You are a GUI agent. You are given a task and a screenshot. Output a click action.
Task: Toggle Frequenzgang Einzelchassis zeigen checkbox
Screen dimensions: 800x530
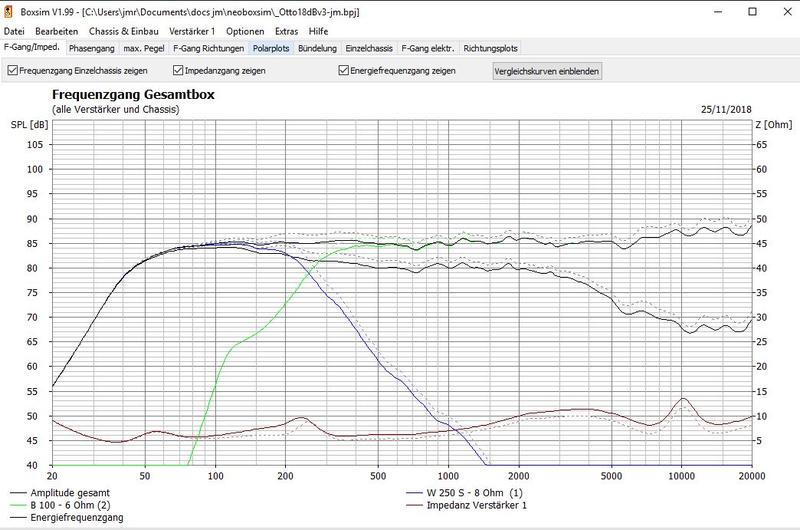click(x=12, y=71)
